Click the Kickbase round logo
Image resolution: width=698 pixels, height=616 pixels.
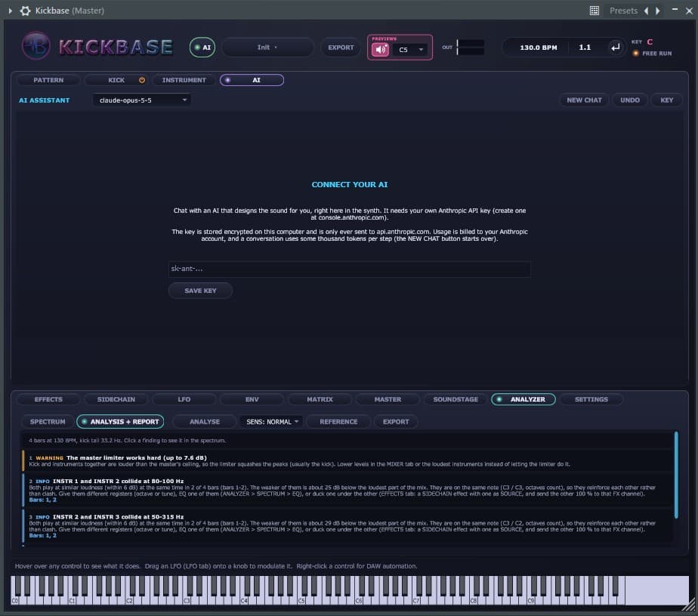tap(36, 46)
